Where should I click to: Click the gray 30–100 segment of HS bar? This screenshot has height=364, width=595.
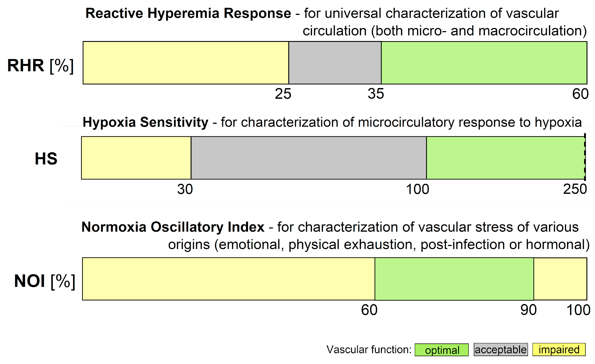coord(309,158)
